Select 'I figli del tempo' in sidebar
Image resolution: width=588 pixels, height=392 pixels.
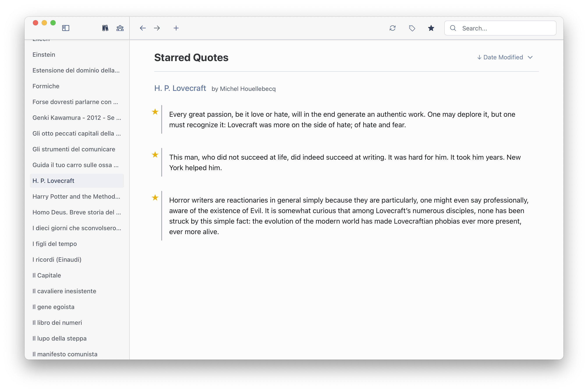pos(77,244)
